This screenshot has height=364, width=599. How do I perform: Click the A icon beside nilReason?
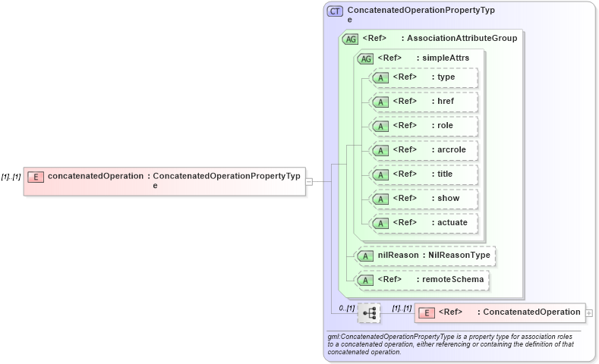pos(366,256)
